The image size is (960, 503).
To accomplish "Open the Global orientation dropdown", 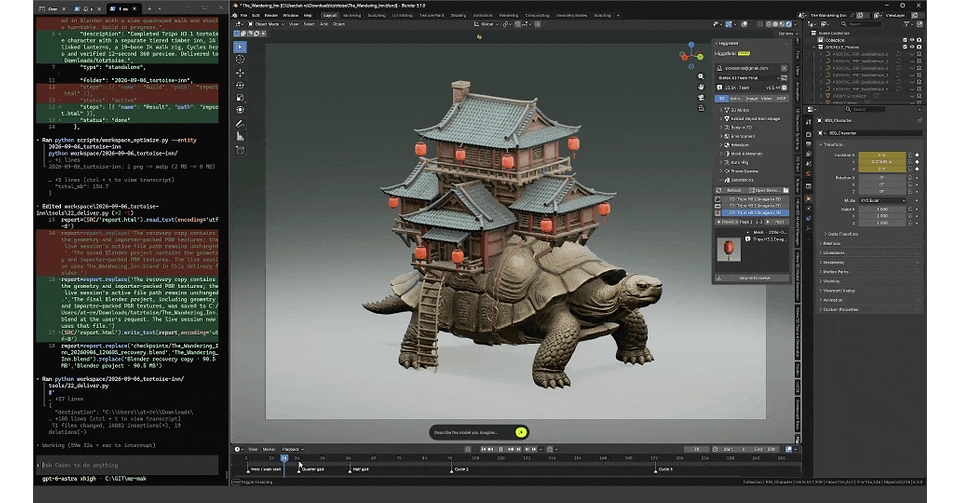I will click(x=488, y=24).
